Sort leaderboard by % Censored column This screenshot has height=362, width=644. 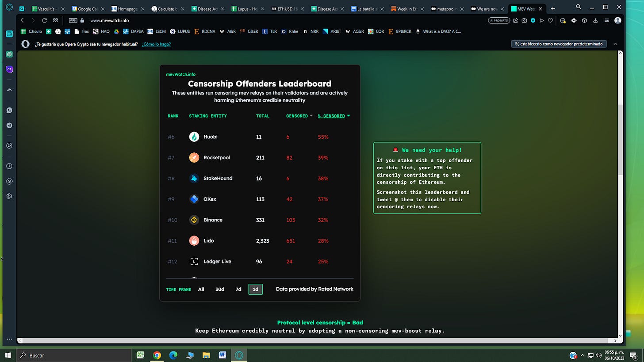[x=334, y=116]
